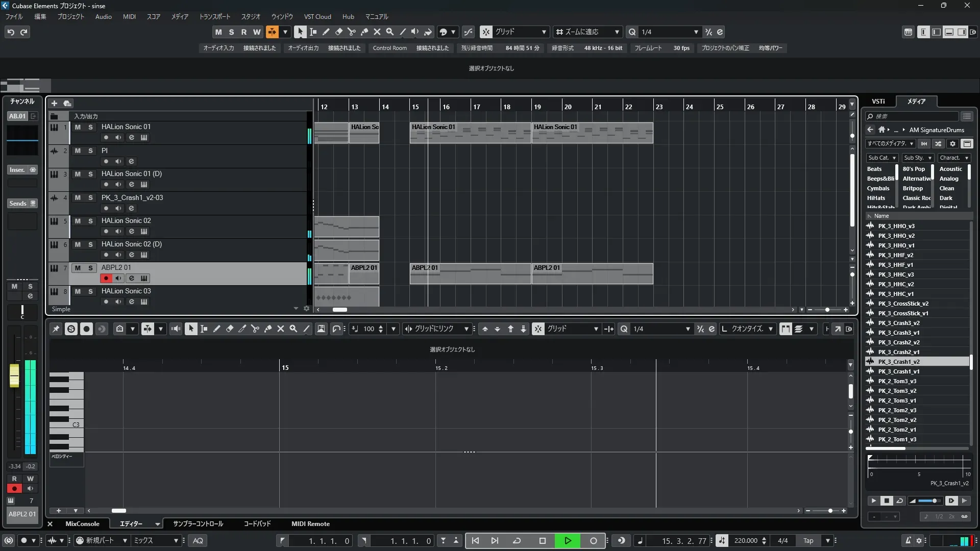This screenshot has width=980, height=551.
Task: Click the Add Track plus icon
Action: pos(54,103)
